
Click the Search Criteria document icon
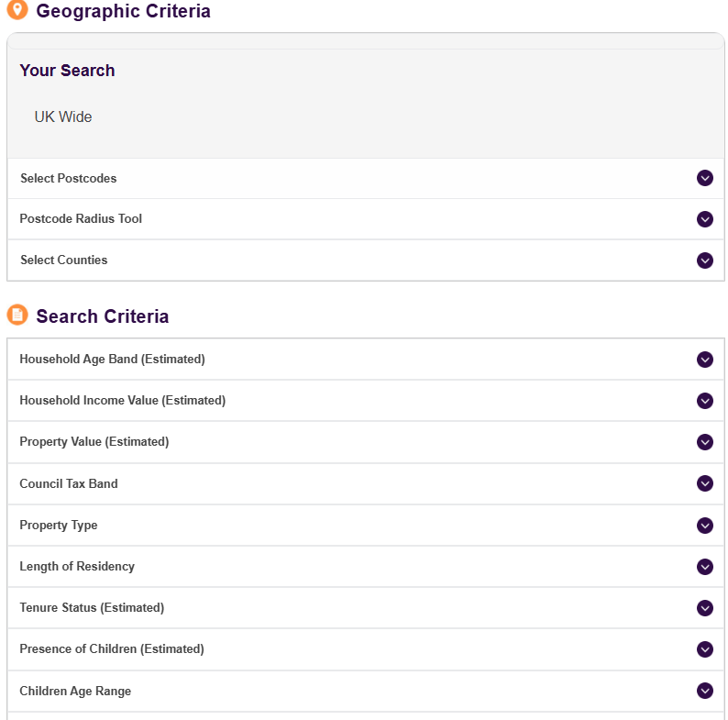17,315
